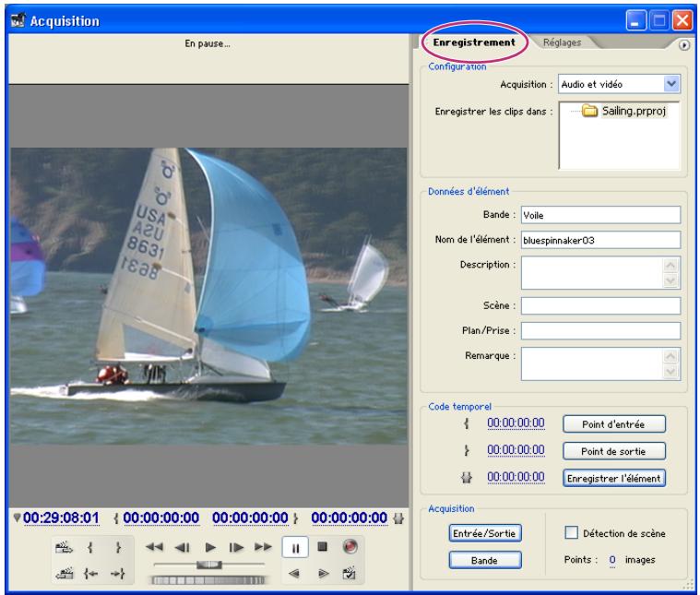Stop the tape playback
700x595 pixels.
322,547
